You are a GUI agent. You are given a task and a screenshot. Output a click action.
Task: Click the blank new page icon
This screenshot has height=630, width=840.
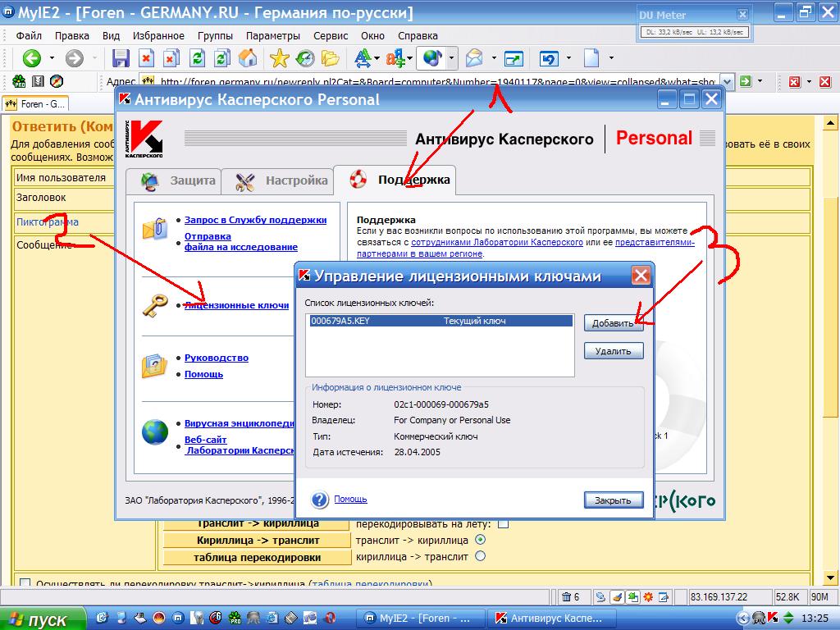tap(591, 58)
